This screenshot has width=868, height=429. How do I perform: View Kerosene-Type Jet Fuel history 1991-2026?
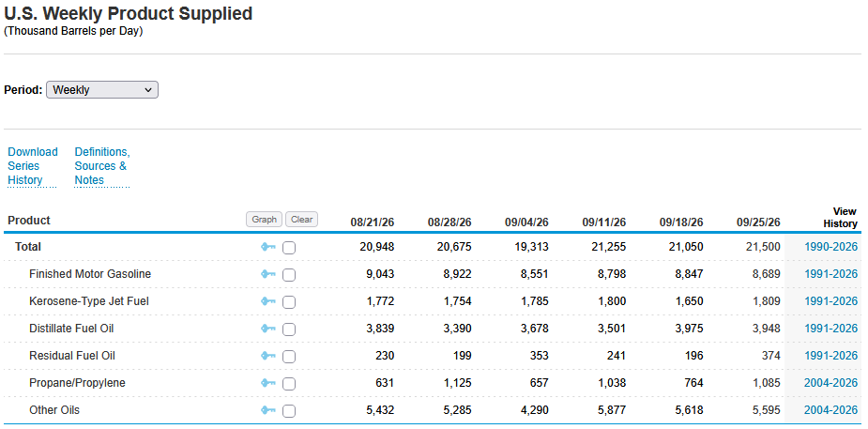(x=830, y=301)
